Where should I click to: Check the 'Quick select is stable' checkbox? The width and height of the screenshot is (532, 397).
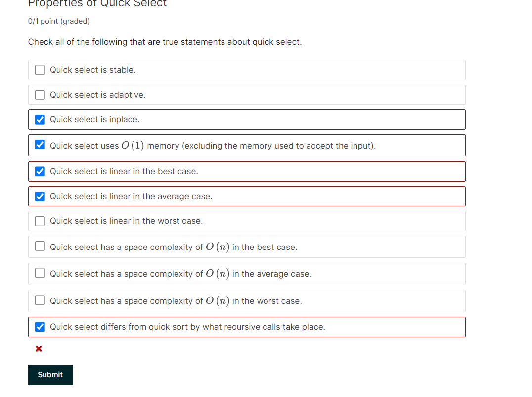tap(40, 70)
